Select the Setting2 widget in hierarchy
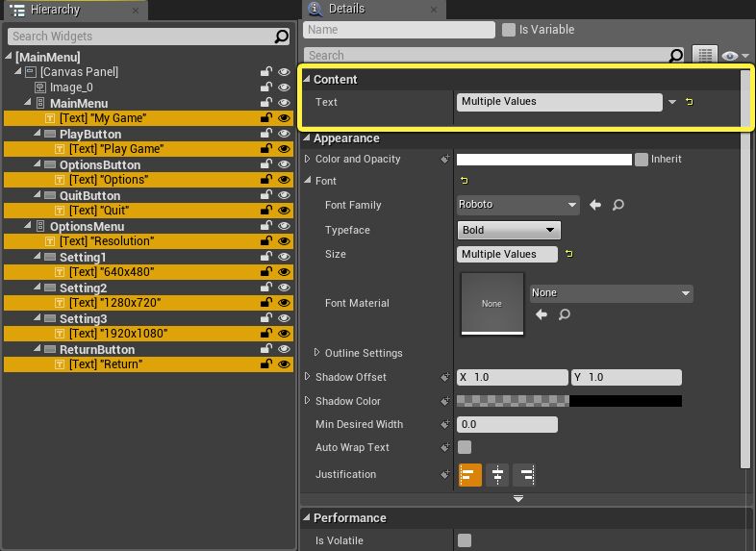Viewport: 756px width, 551px height. pos(83,288)
